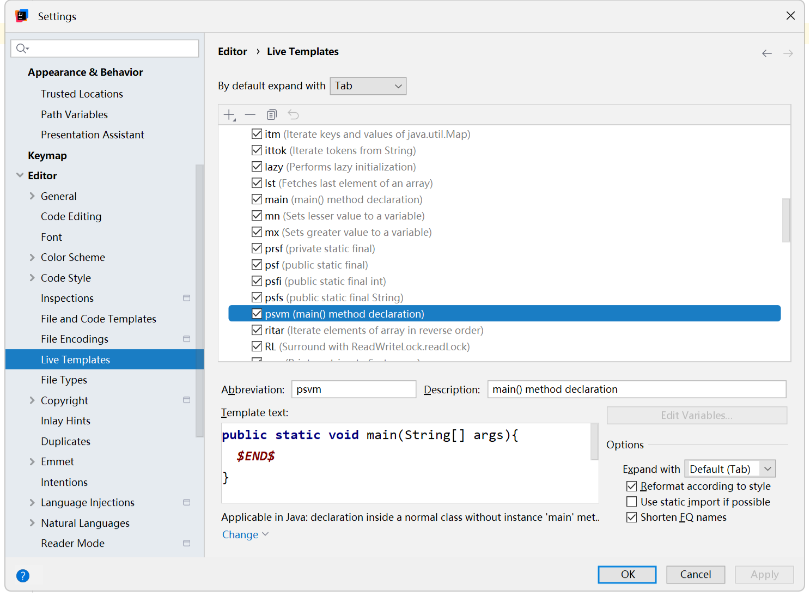Expand the Copyright node
Screen dimensions: 809x593
(32, 400)
